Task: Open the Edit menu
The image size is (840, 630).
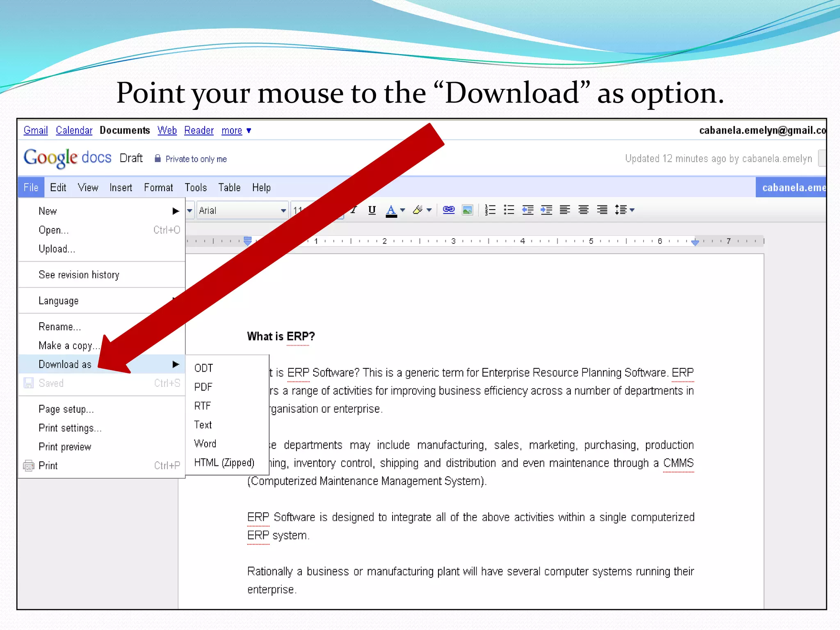Action: [x=58, y=187]
